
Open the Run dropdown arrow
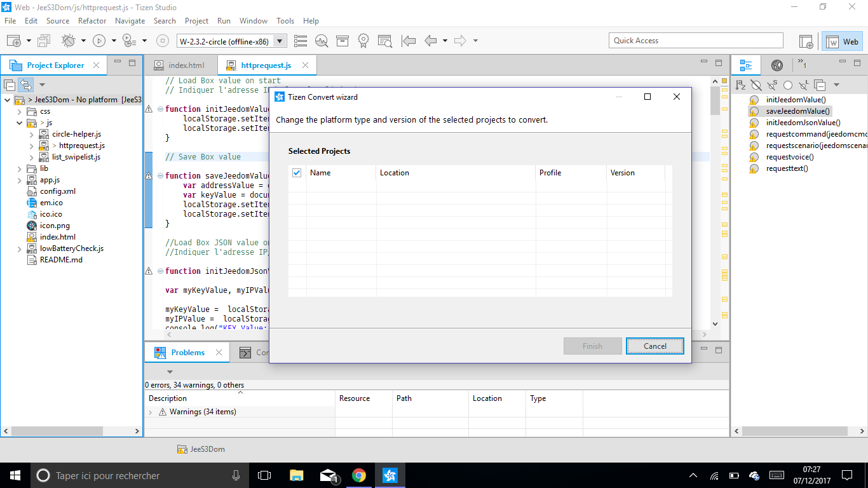[x=114, y=41]
